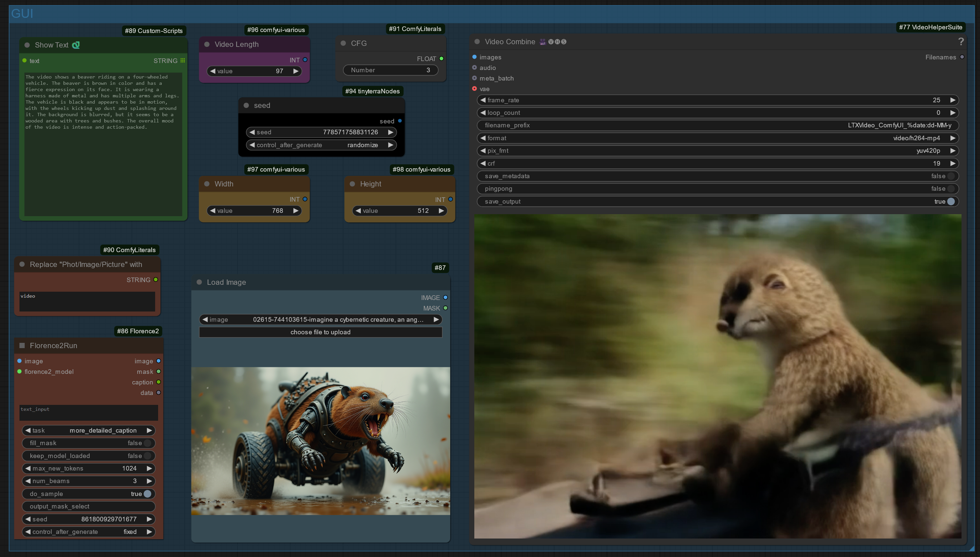Click the red vae input connector
The height and width of the screenshot is (557, 980).
click(475, 89)
